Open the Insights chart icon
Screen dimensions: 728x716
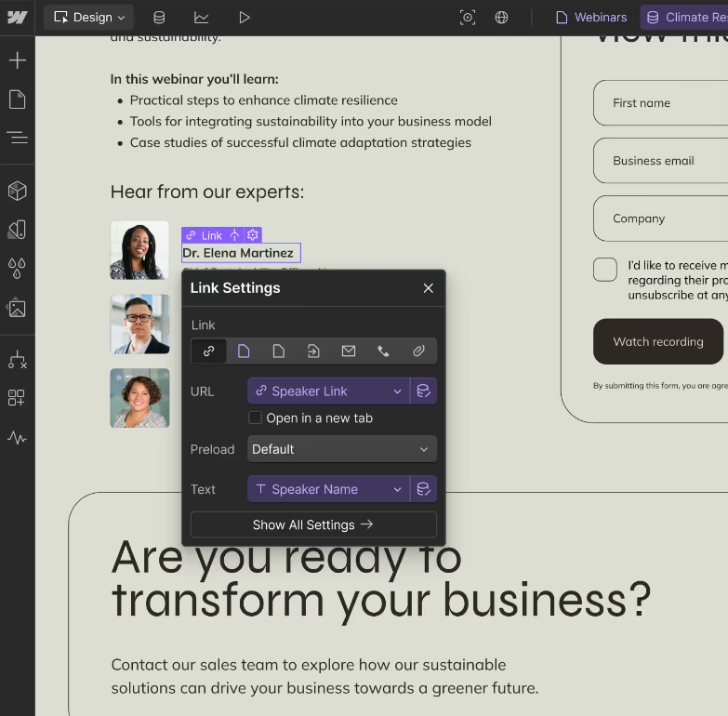click(201, 18)
